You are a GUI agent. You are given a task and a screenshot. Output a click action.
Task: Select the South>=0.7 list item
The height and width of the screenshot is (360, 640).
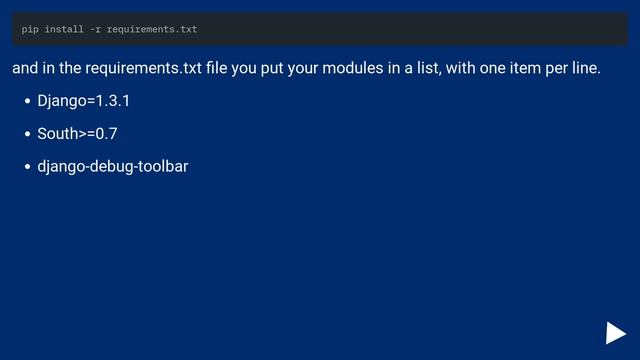(77, 134)
